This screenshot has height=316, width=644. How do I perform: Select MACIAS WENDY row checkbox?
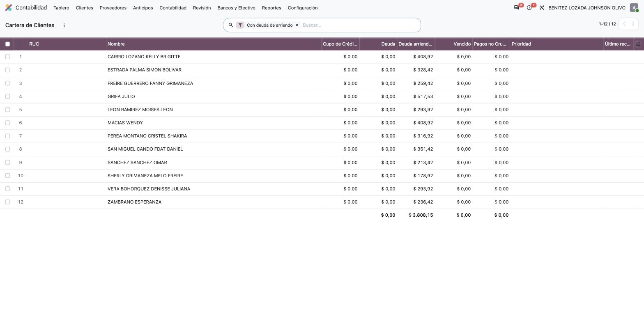pos(7,123)
